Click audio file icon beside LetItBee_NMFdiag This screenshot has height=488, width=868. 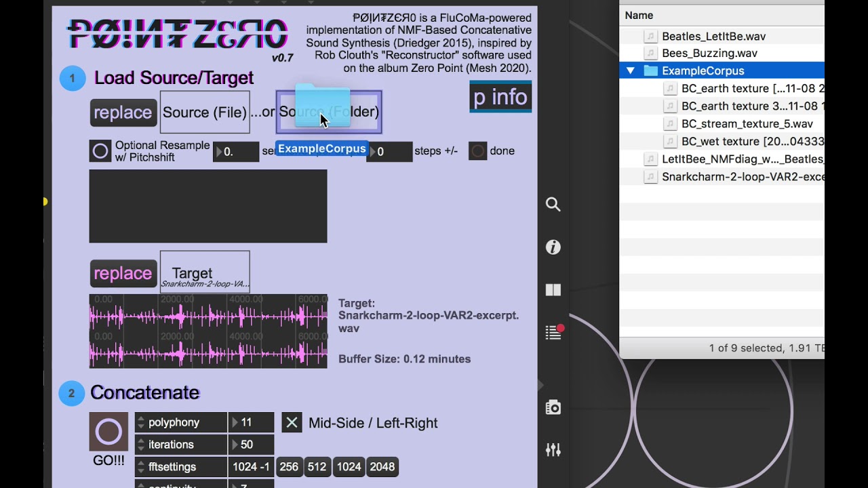[650, 159]
